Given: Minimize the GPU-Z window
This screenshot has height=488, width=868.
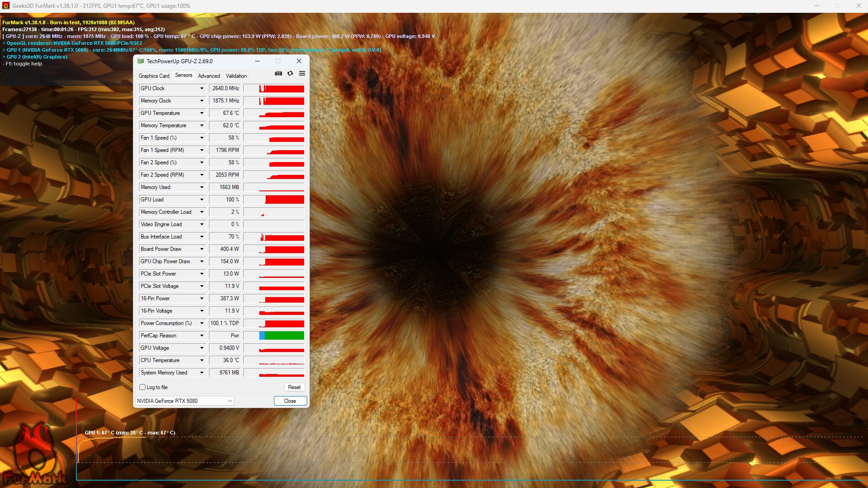Looking at the screenshot, I should 257,61.
